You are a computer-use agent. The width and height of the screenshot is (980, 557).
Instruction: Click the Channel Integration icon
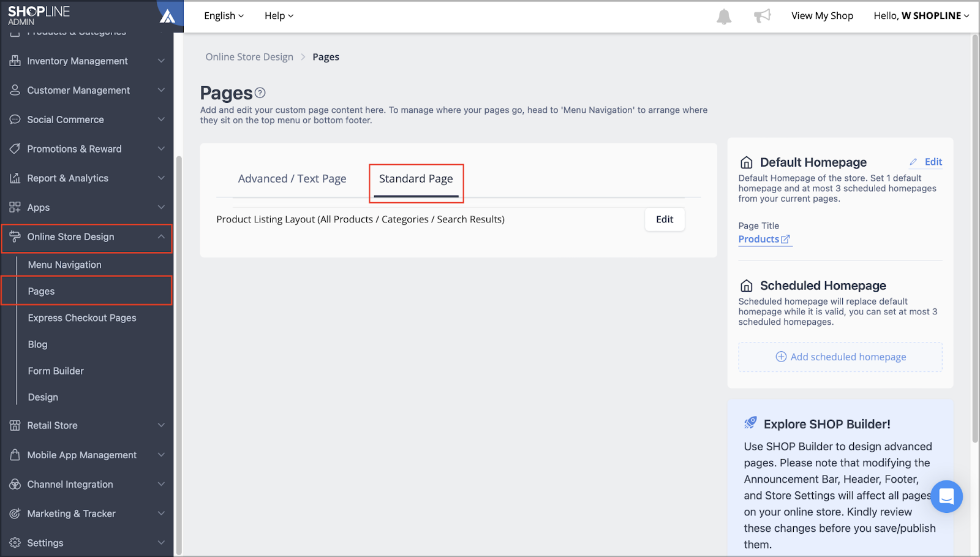(15, 484)
